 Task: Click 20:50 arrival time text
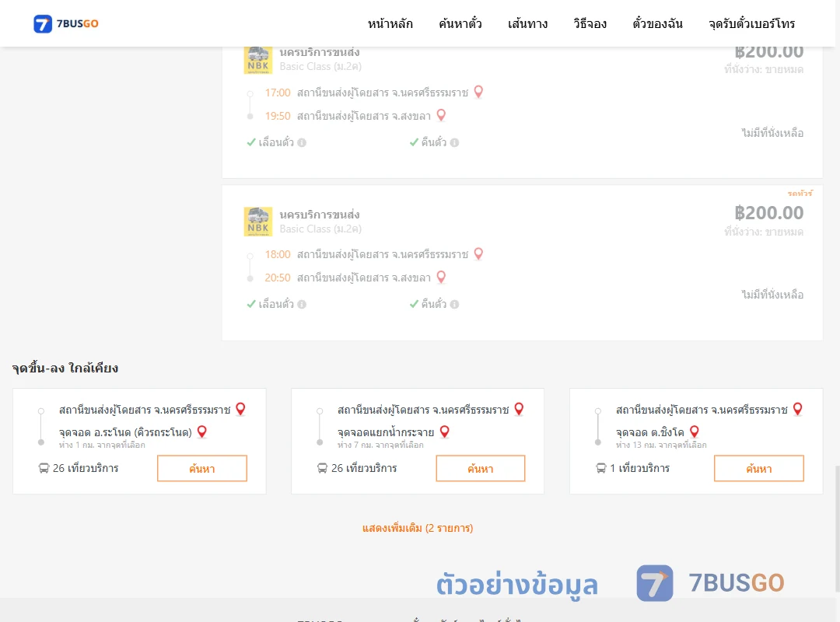(278, 278)
